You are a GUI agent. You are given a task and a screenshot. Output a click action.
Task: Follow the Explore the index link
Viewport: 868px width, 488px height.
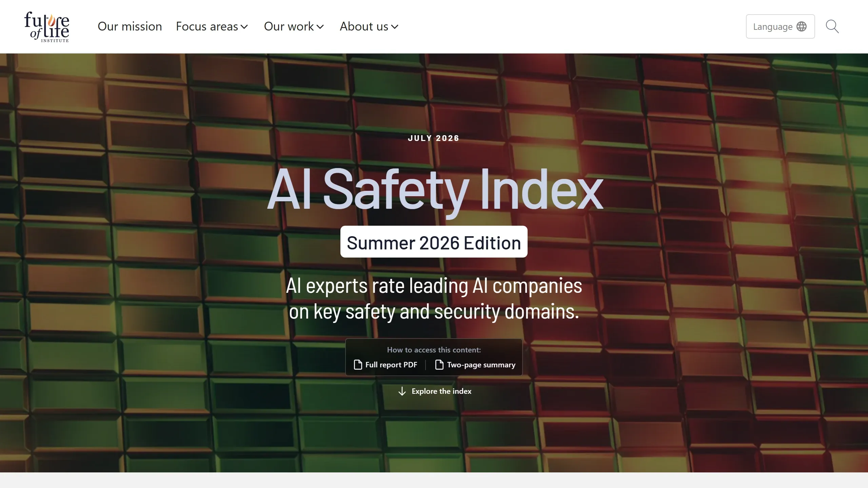coord(435,391)
